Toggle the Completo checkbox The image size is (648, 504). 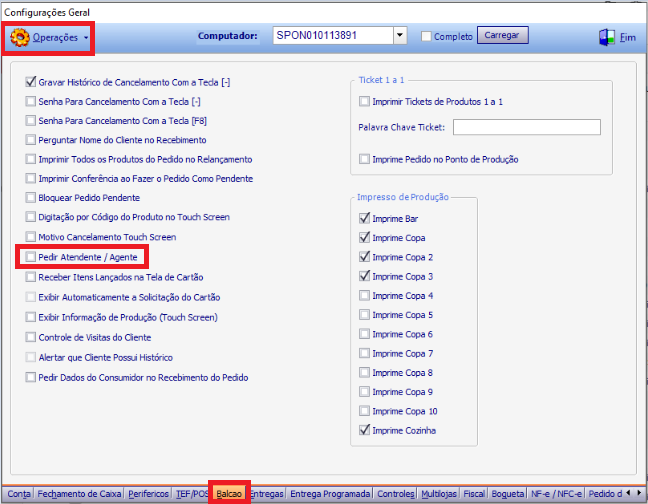(426, 36)
